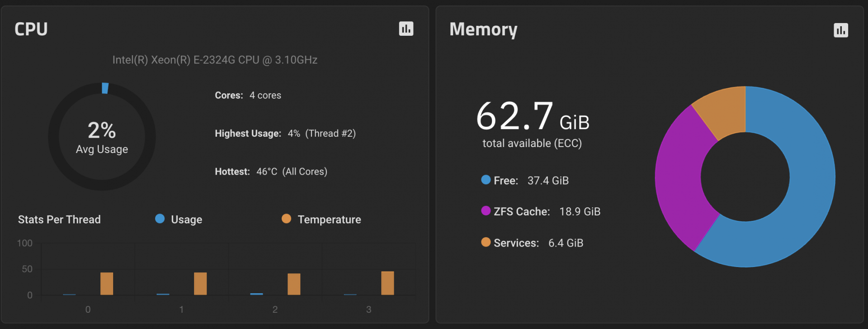Click the ZFS Cache: 18.9 GiB entry

click(541, 211)
